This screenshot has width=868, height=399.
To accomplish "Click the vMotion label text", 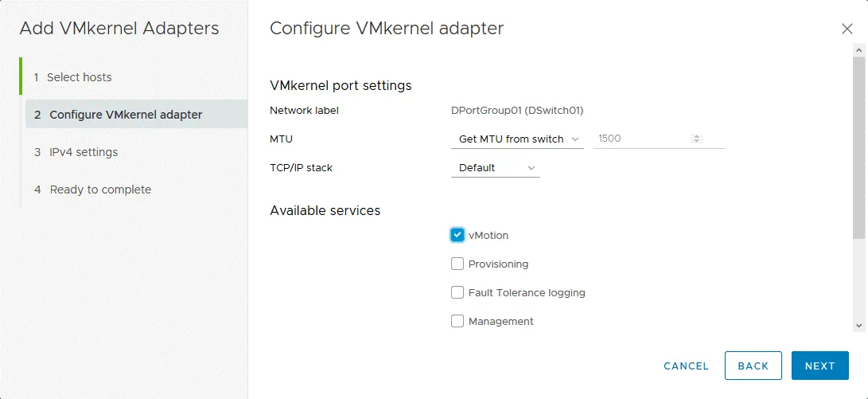I will (x=488, y=235).
